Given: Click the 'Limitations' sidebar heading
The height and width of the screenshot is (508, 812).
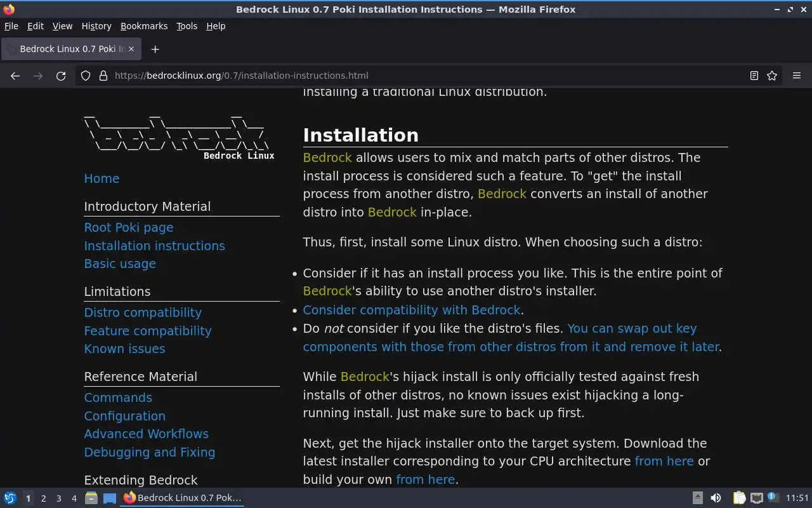Looking at the screenshot, I should [x=117, y=291].
